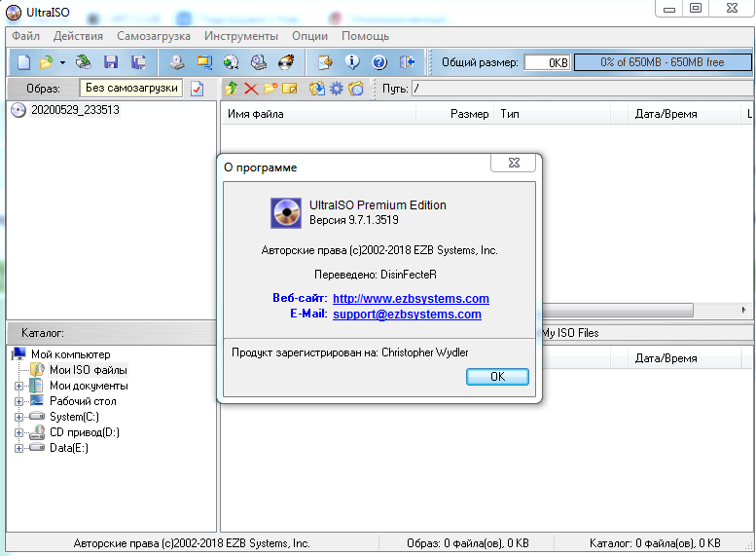
Task: Click the Exit door toolbar icon
Action: tap(407, 62)
